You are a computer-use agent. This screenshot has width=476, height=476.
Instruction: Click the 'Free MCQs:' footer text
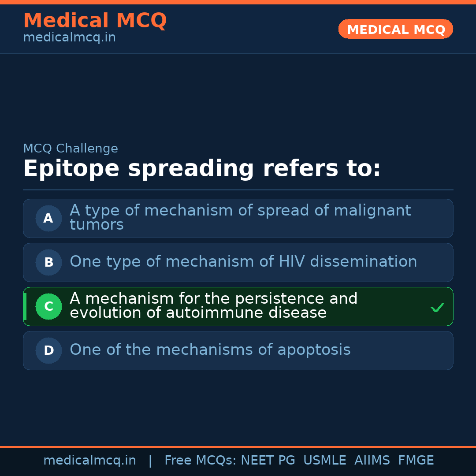(x=201, y=461)
